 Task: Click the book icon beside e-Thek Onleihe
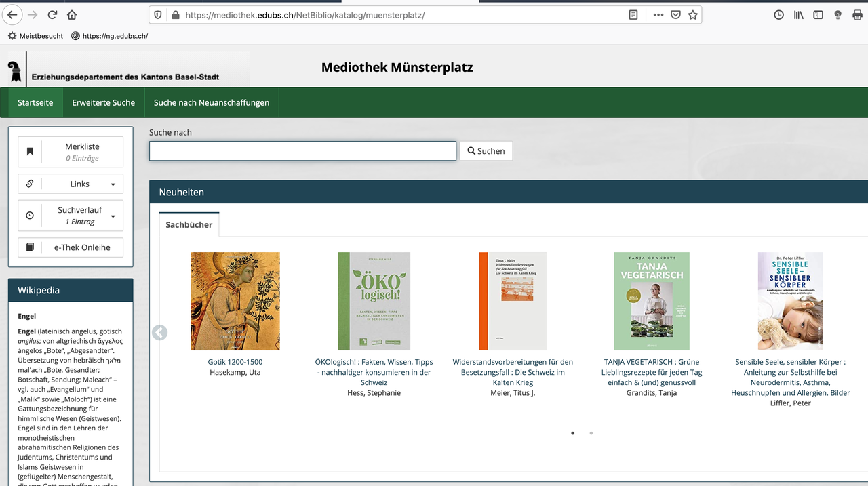(30, 247)
